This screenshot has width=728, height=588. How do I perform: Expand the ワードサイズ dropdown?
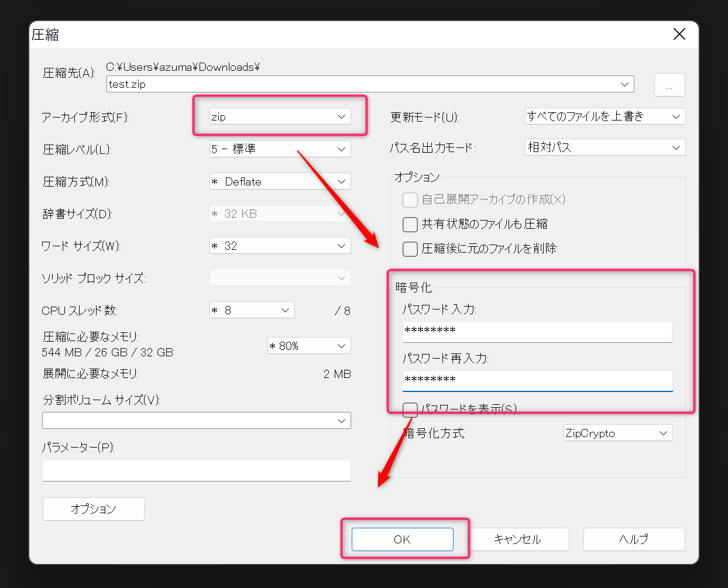tap(280, 246)
